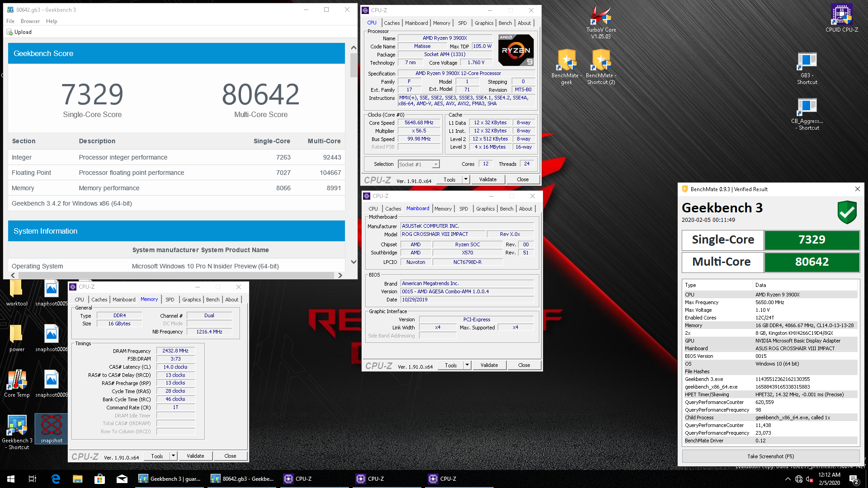Select the CPU tab in Memory CPU-Z window
The height and width of the screenshot is (488, 868).
point(80,300)
